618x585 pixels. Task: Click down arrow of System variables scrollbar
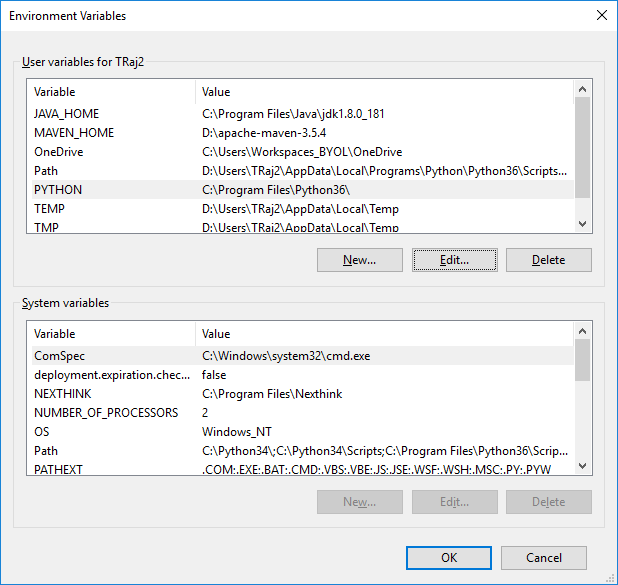[582, 466]
